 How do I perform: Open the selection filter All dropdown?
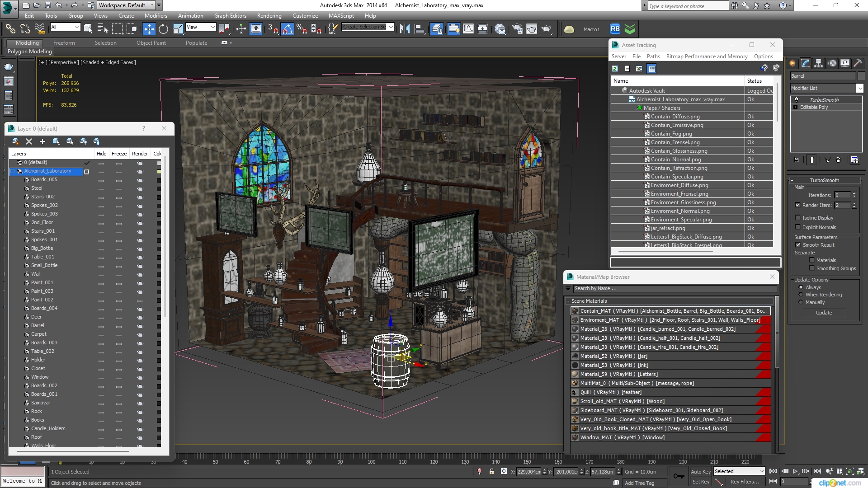(65, 27)
